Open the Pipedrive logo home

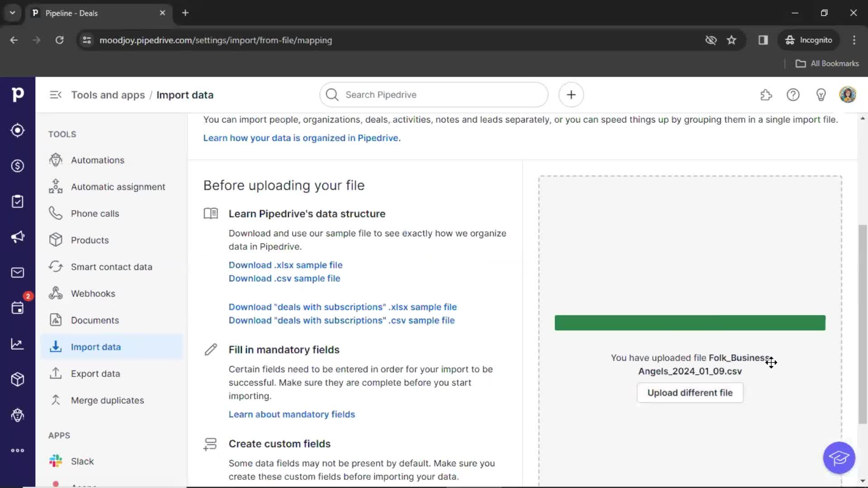pyautogui.click(x=18, y=94)
